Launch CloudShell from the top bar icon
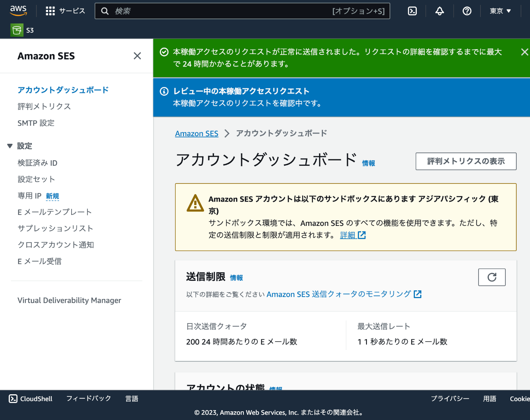530x420 pixels. pos(412,11)
